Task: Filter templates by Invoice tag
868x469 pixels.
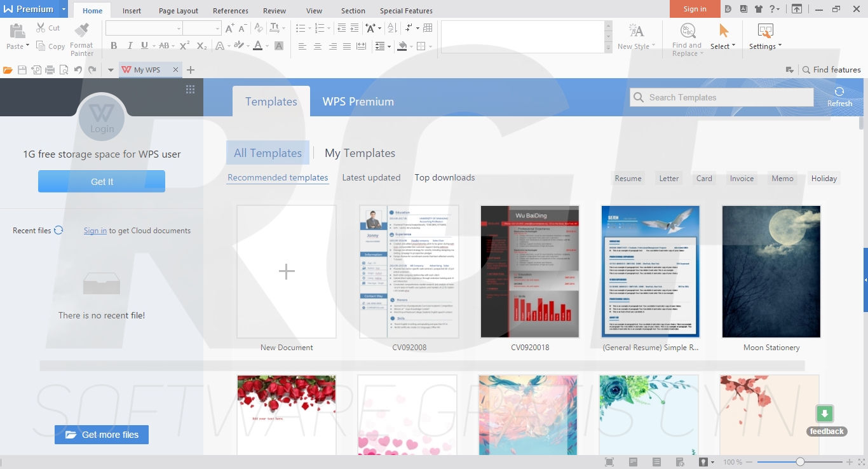Action: [x=742, y=179]
